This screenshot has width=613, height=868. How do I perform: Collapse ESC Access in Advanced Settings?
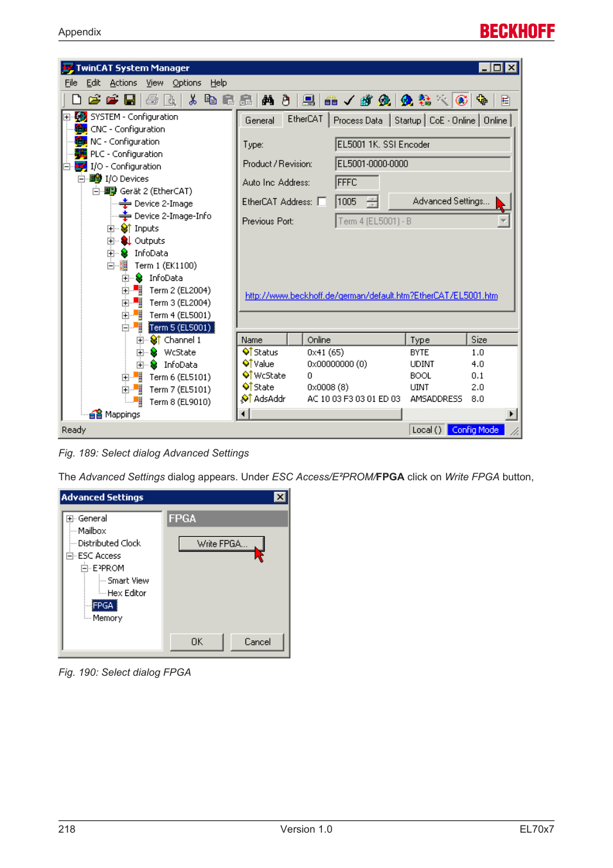(x=70, y=556)
